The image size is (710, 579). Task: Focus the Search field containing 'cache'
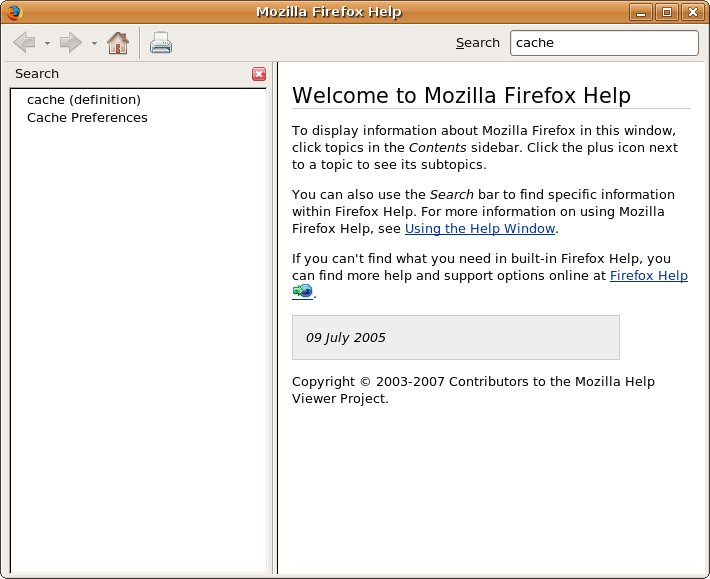604,43
